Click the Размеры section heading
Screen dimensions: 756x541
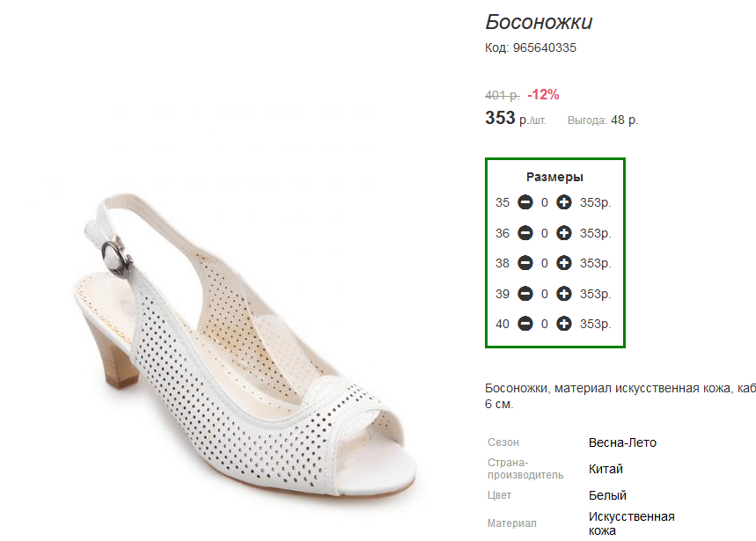(554, 177)
